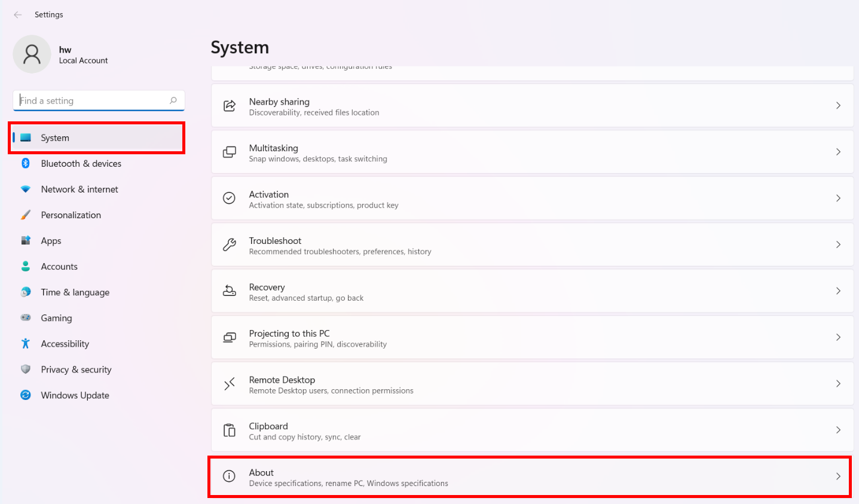Click the Bluetooth icon in sidebar
Image resolution: width=859 pixels, height=504 pixels.
click(26, 163)
